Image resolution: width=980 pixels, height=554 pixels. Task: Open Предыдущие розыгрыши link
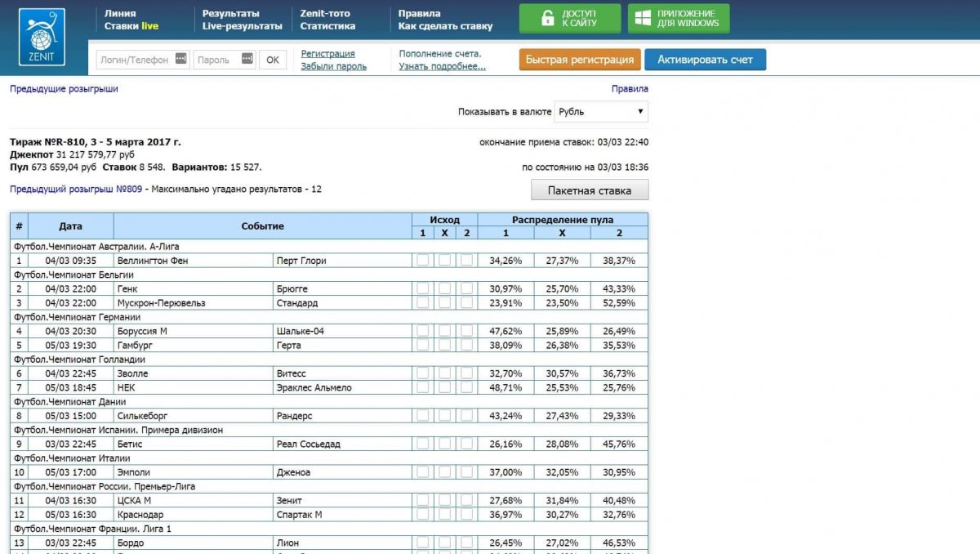64,89
